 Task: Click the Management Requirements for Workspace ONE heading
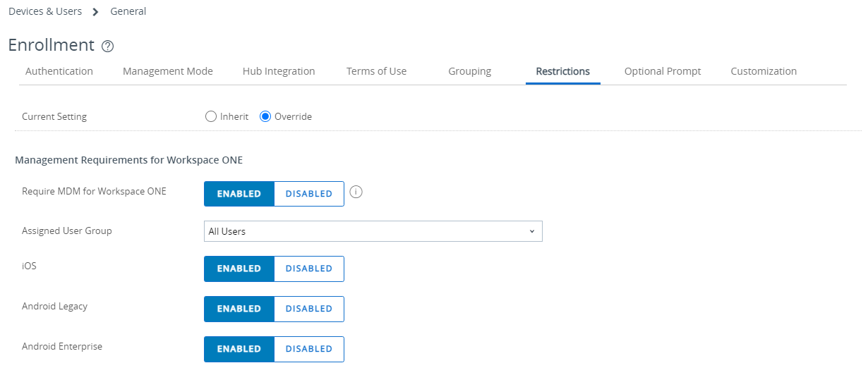point(128,160)
